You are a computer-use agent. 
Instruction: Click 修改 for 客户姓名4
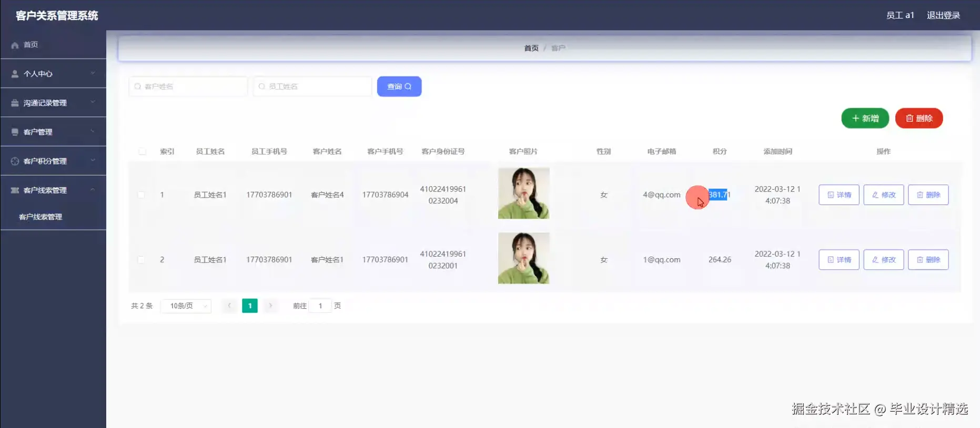coord(884,195)
